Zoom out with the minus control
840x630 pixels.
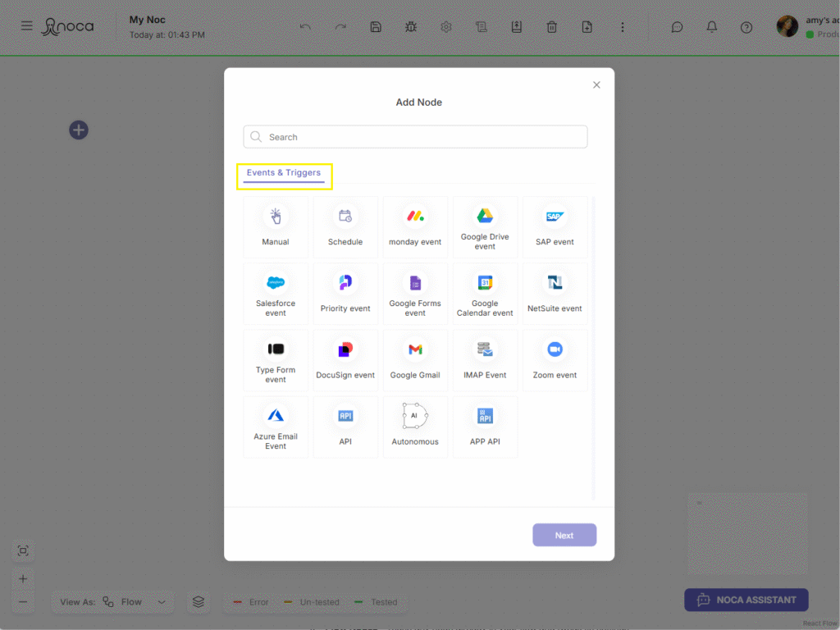pyautogui.click(x=23, y=602)
